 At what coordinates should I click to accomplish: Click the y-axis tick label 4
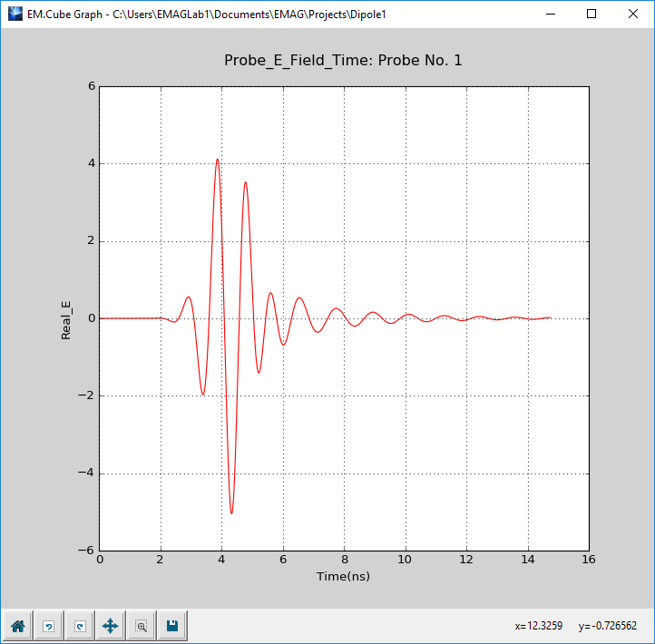[92, 163]
